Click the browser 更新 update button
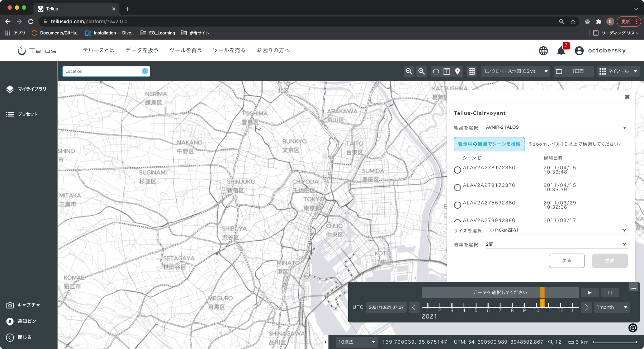 click(629, 22)
